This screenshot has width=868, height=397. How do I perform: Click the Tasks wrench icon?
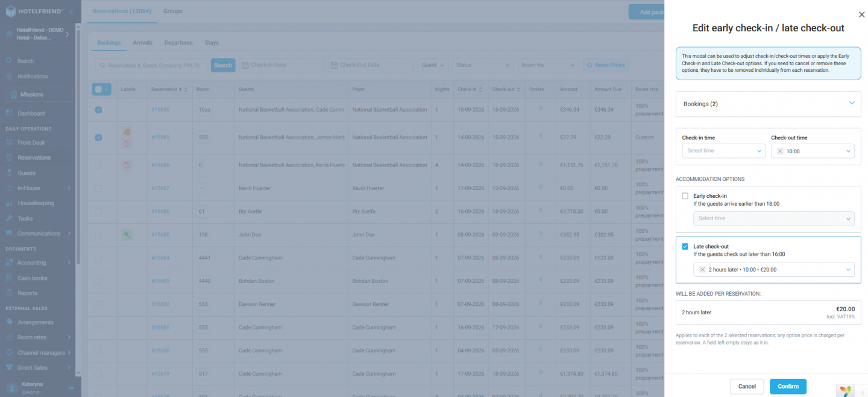click(x=9, y=218)
